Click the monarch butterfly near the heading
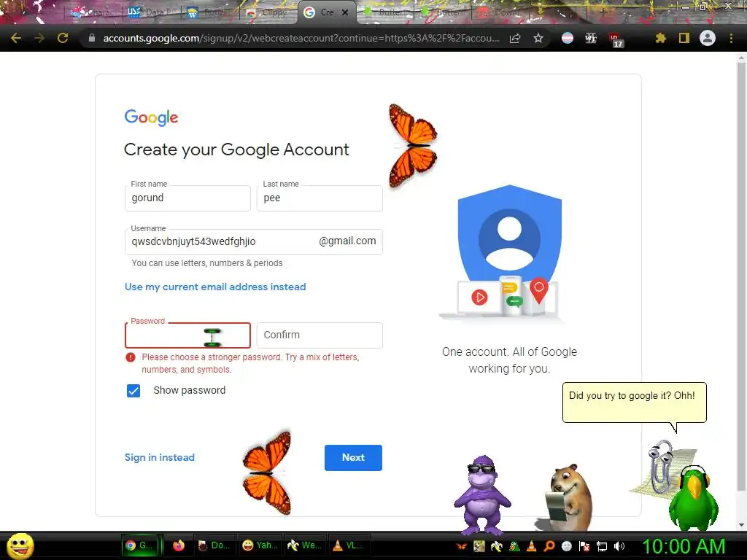 tap(413, 145)
